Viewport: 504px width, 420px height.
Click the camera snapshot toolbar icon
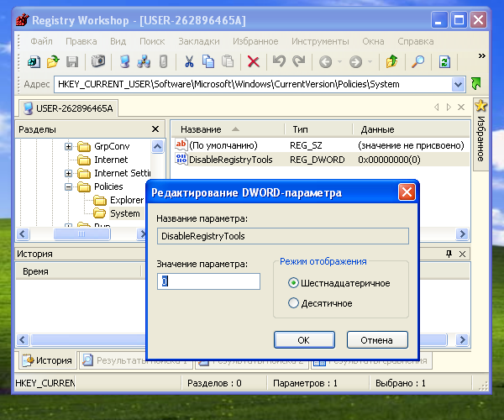[98, 61]
